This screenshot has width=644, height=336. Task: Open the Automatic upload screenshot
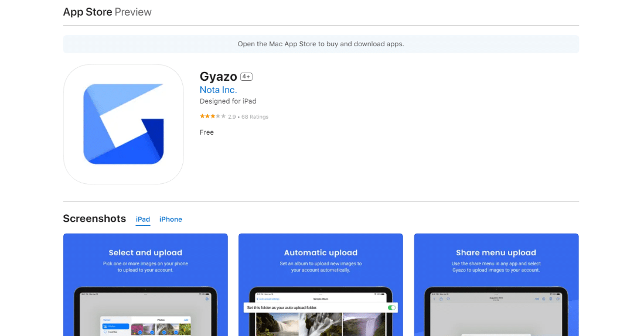click(x=321, y=284)
